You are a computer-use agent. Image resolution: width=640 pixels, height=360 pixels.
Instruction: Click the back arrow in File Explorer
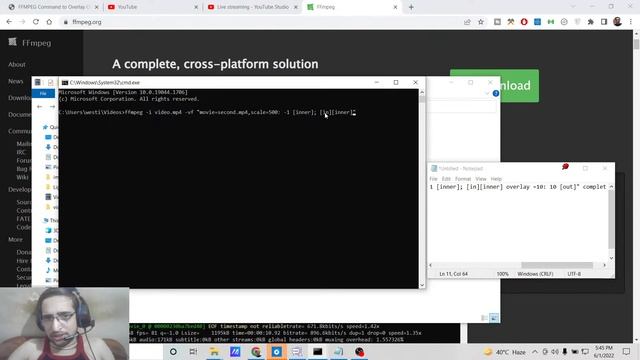tap(39, 107)
